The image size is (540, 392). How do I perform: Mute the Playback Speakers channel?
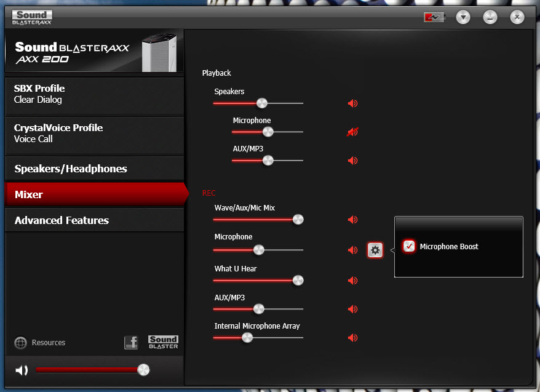point(352,103)
